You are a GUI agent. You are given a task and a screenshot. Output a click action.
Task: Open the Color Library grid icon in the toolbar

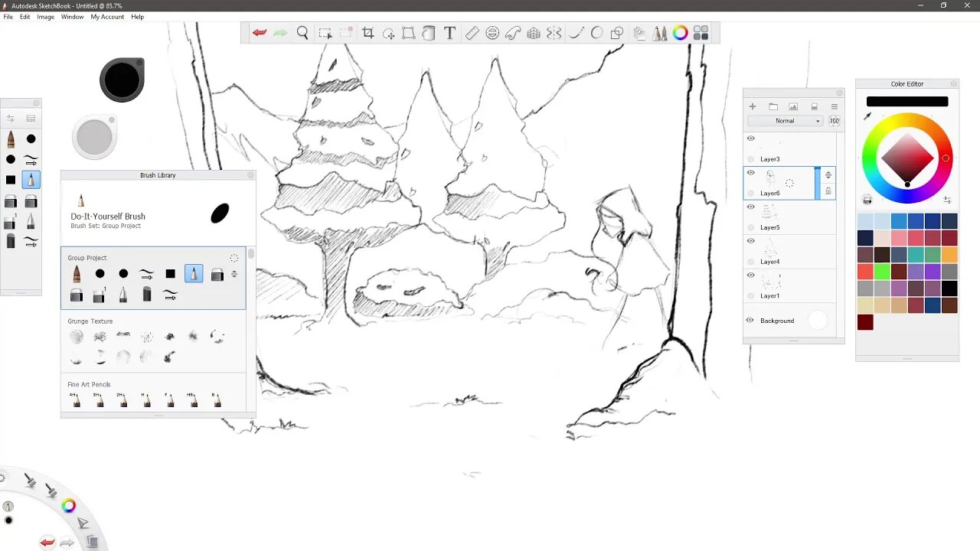(701, 33)
